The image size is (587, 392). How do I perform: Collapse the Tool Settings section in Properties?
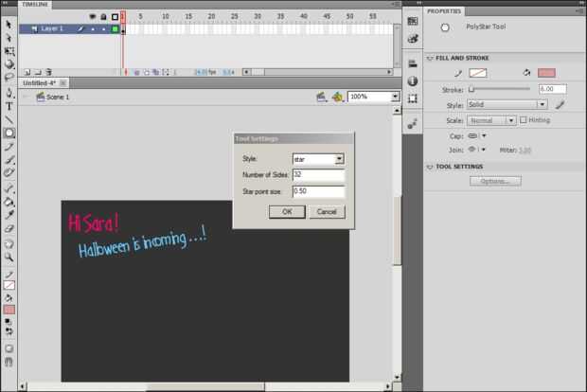tap(430, 167)
